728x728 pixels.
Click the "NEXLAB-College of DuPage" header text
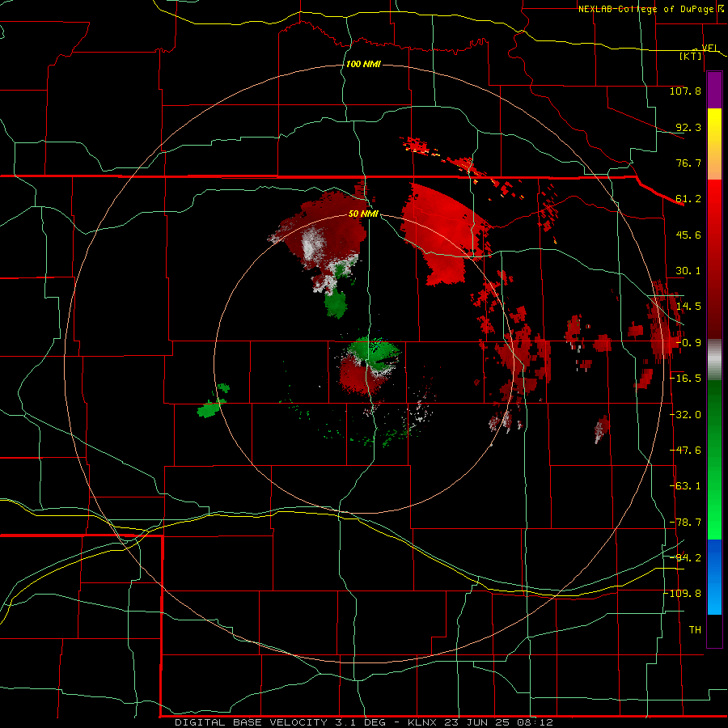tap(647, 9)
